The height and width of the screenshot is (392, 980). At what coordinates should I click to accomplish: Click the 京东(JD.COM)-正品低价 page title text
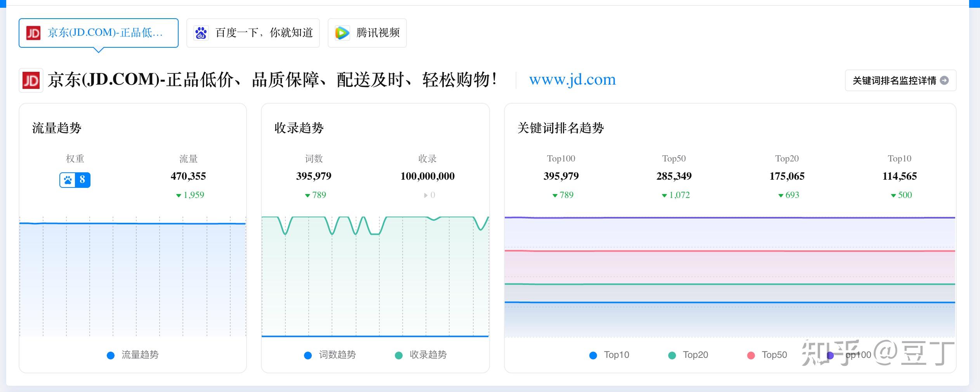point(273,80)
